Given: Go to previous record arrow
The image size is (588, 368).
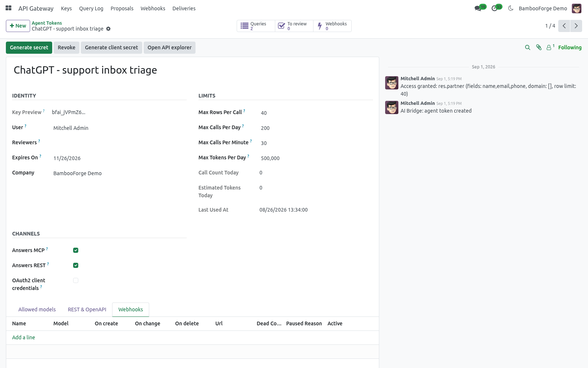Looking at the screenshot, I should (x=564, y=26).
